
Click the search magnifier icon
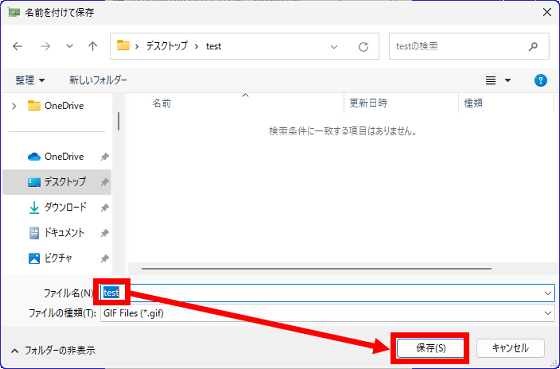pos(533,46)
